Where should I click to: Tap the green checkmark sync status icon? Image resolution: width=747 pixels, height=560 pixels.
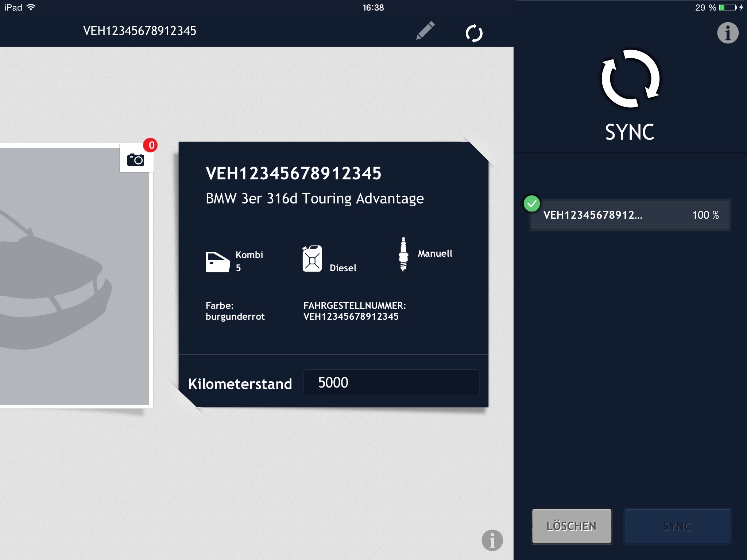pyautogui.click(x=532, y=203)
